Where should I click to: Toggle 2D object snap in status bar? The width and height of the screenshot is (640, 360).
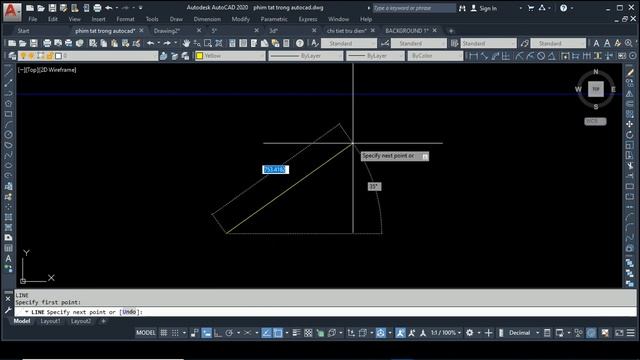tap(278, 333)
